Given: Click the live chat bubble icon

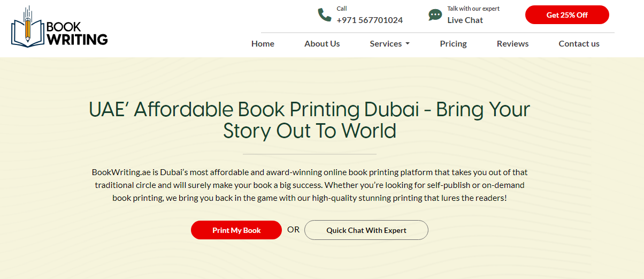Looking at the screenshot, I should pos(435,15).
